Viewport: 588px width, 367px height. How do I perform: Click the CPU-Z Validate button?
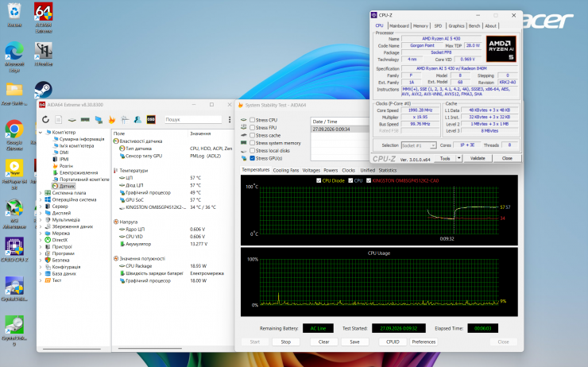tap(478, 159)
